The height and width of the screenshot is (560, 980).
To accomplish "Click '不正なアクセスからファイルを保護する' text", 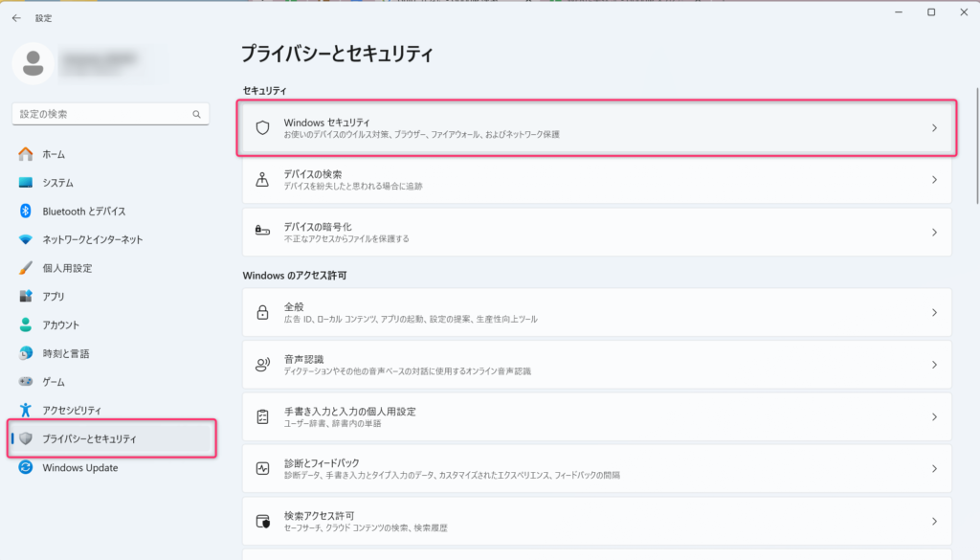I will [x=346, y=238].
